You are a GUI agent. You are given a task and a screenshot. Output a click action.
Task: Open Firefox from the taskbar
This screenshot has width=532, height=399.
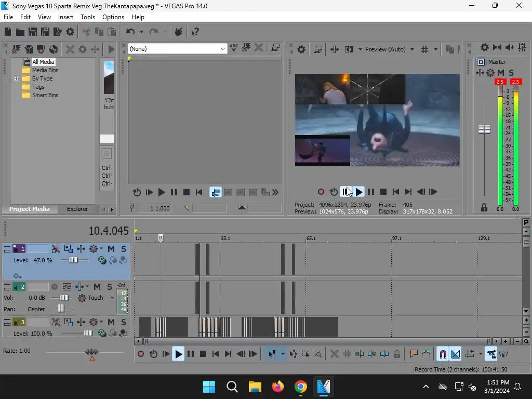278,387
